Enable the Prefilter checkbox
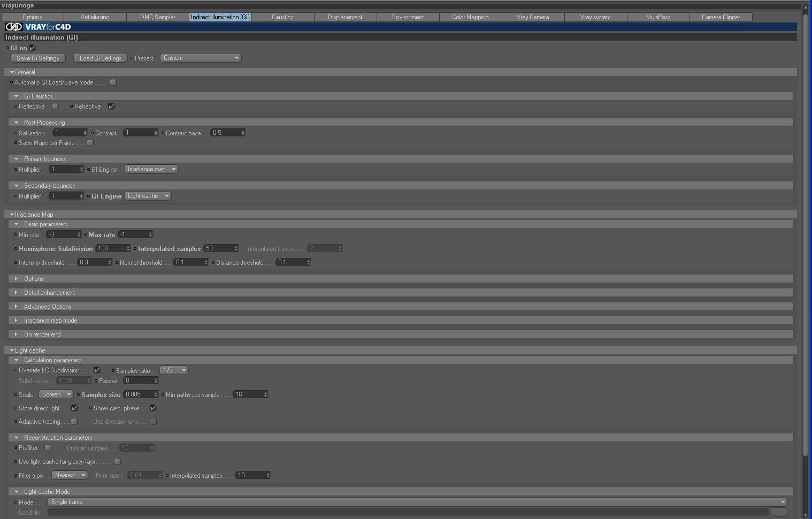Viewport: 812px width, 519px height. pyautogui.click(x=48, y=447)
